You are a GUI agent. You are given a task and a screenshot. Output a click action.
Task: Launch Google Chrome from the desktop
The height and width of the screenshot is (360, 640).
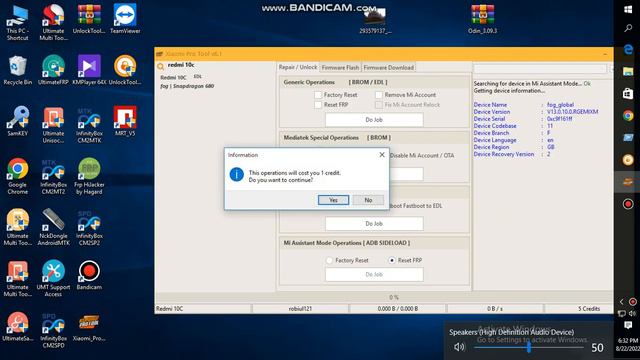(x=18, y=176)
